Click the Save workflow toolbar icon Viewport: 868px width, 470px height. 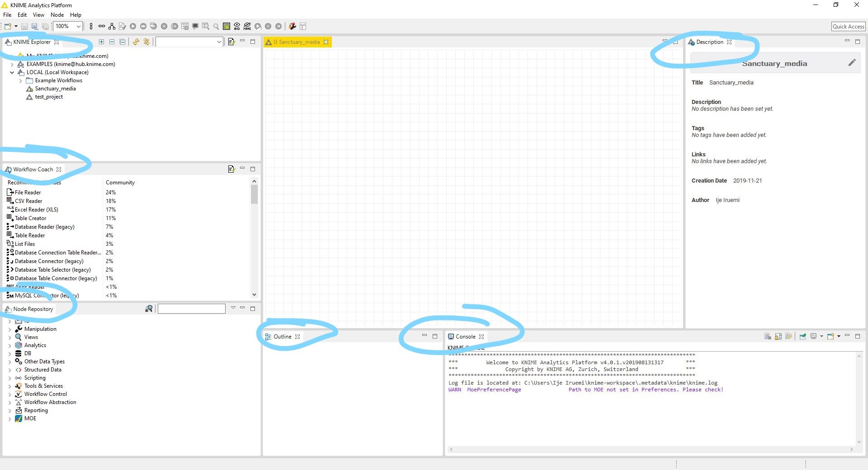[x=24, y=26]
